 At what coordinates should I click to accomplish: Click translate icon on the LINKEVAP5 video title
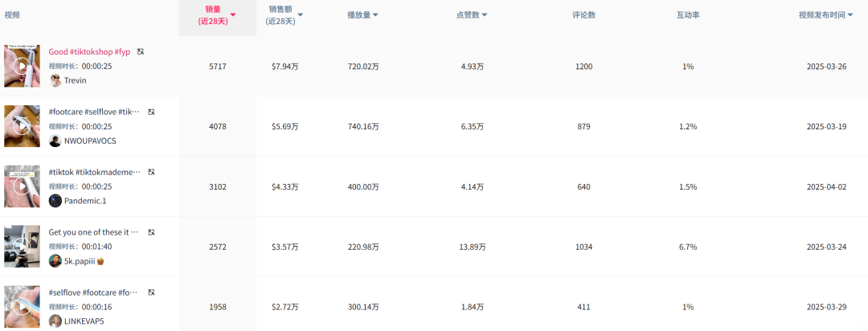pyautogui.click(x=151, y=292)
